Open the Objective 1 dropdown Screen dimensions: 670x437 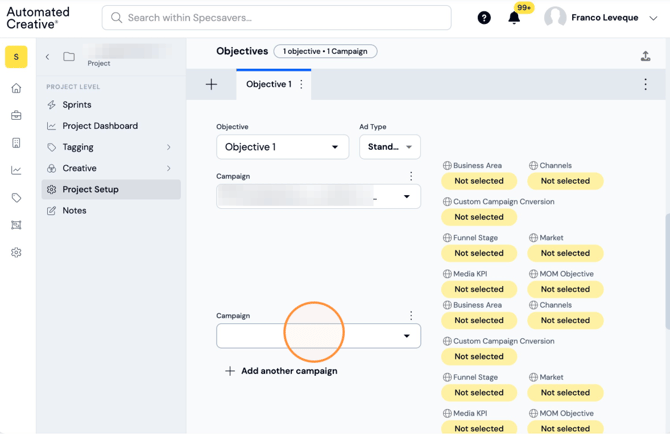coord(282,147)
